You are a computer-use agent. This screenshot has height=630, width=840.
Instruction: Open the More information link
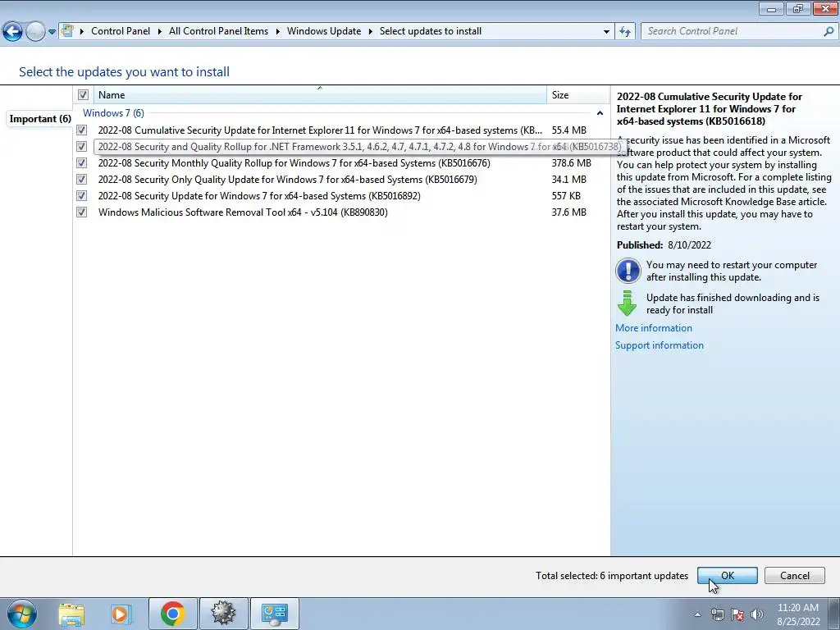click(x=654, y=328)
